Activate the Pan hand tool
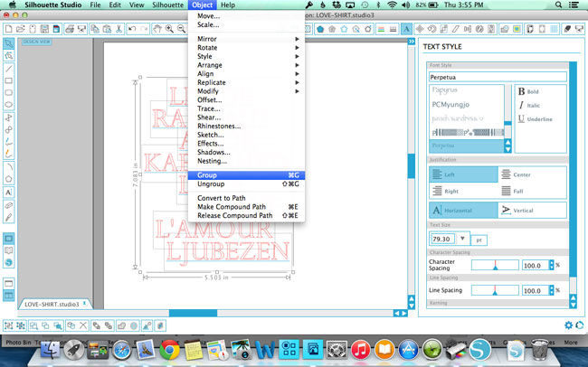 [157, 29]
